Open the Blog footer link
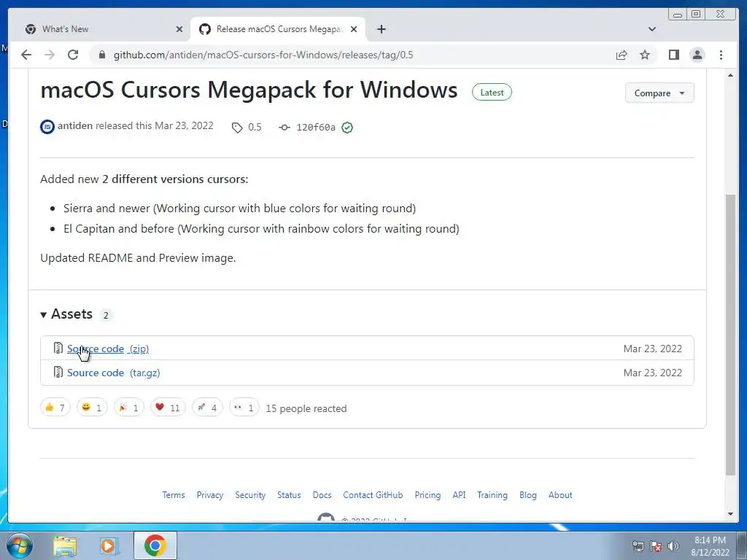This screenshot has width=747, height=560. click(x=528, y=495)
